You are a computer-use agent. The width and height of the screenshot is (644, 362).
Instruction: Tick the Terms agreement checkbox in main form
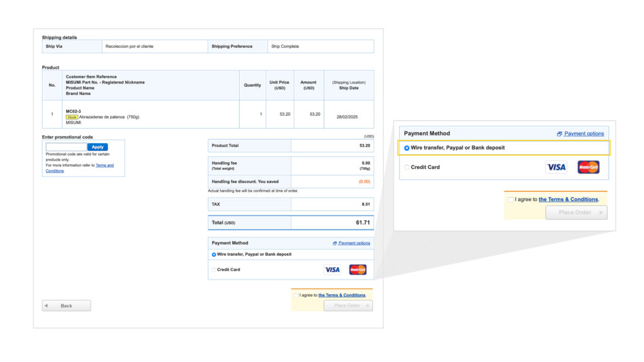click(296, 295)
